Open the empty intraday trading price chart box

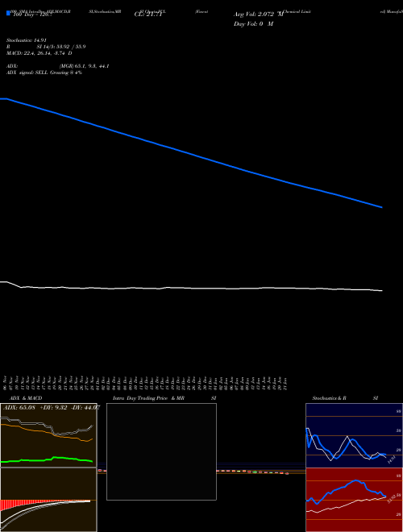click(x=161, y=451)
